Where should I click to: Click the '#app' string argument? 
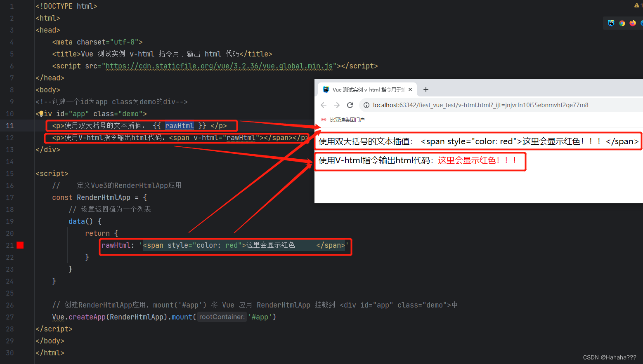tap(260, 317)
